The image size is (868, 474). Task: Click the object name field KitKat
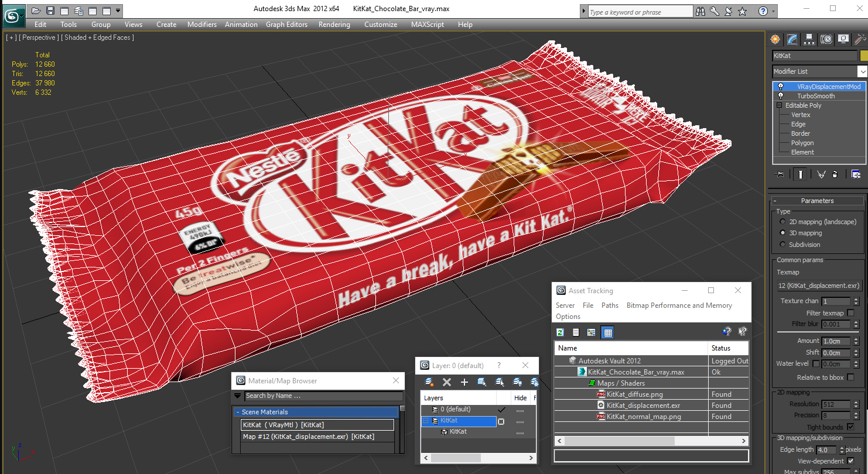(x=814, y=56)
